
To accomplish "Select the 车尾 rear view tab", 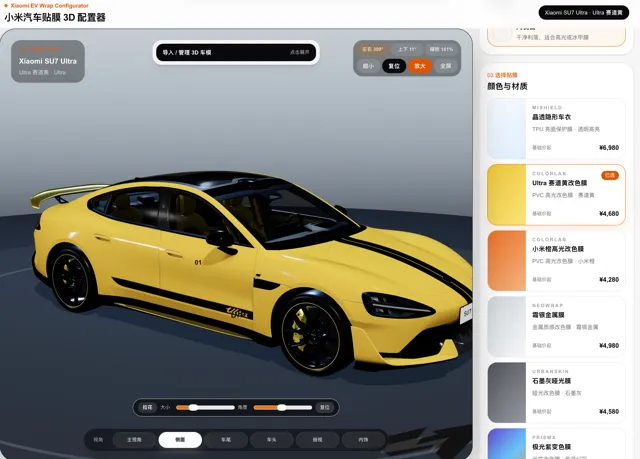I will coord(226,440).
